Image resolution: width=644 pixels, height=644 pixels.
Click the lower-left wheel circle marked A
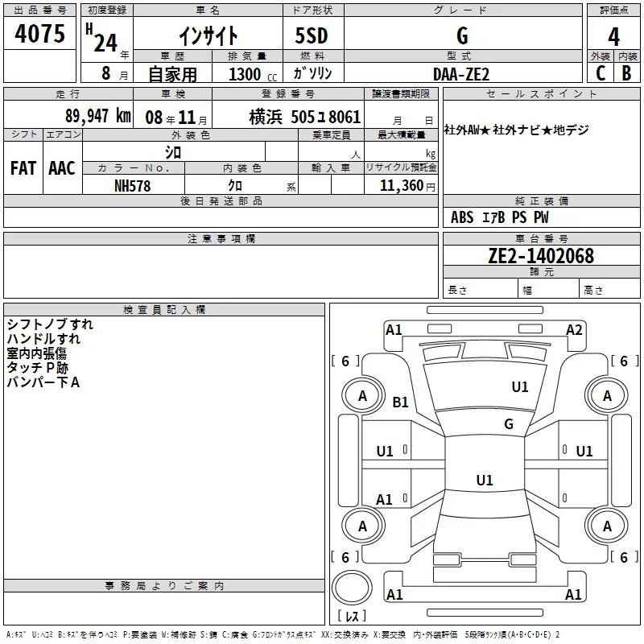(x=362, y=526)
